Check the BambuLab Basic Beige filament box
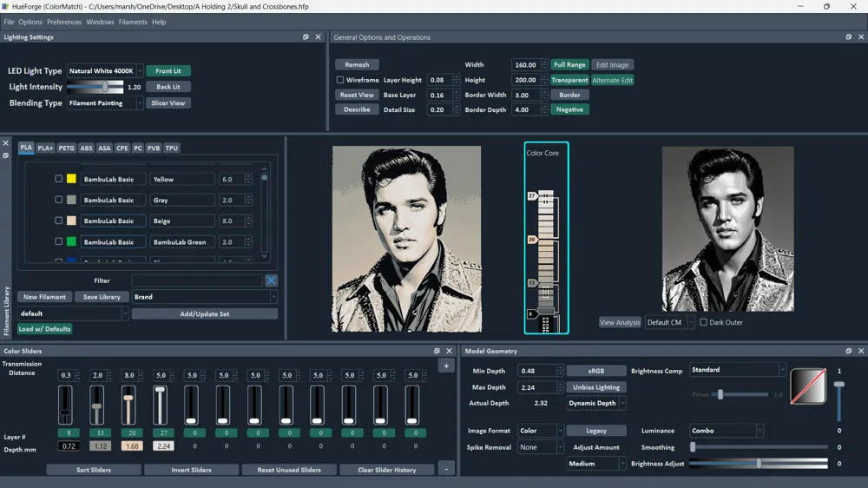The image size is (868, 488). [59, 221]
